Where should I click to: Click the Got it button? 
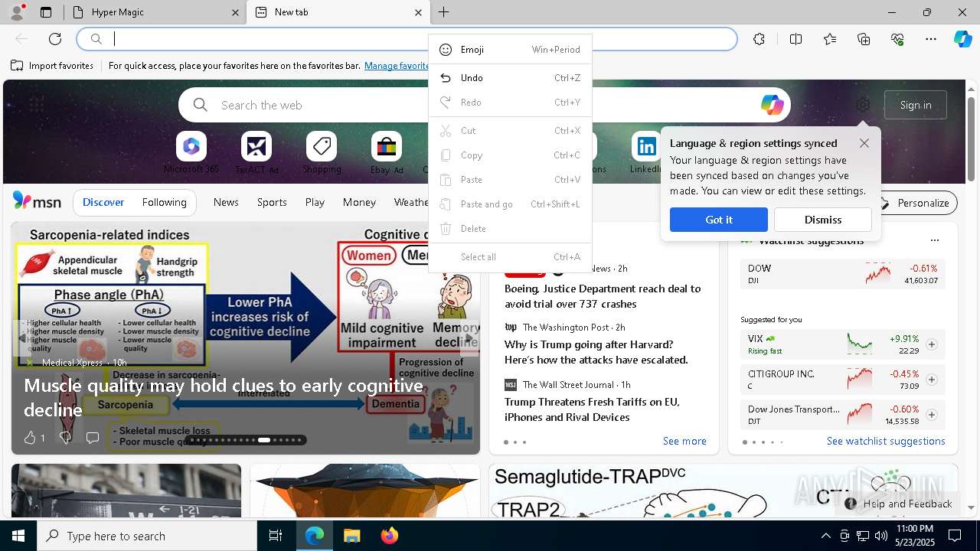(x=718, y=220)
